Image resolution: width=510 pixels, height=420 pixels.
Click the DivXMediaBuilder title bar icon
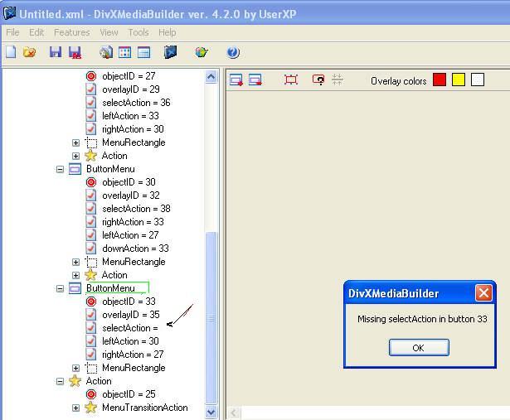pyautogui.click(x=9, y=13)
